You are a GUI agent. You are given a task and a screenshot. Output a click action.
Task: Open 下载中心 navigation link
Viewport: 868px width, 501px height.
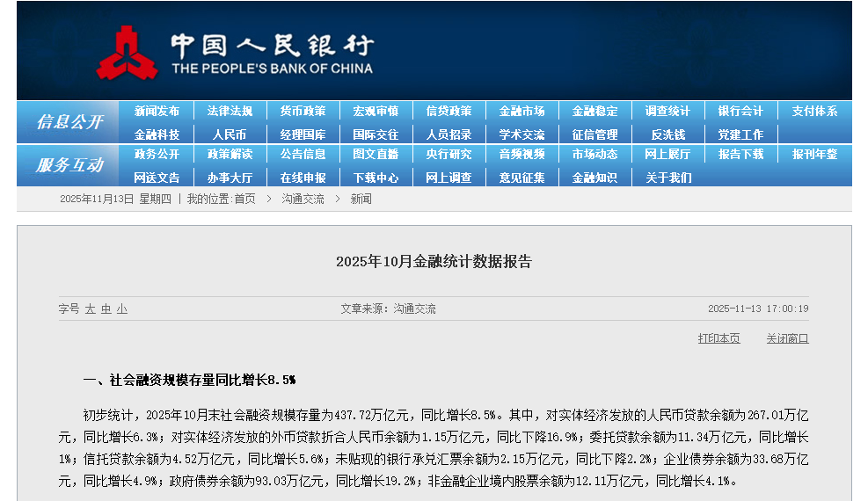376,178
